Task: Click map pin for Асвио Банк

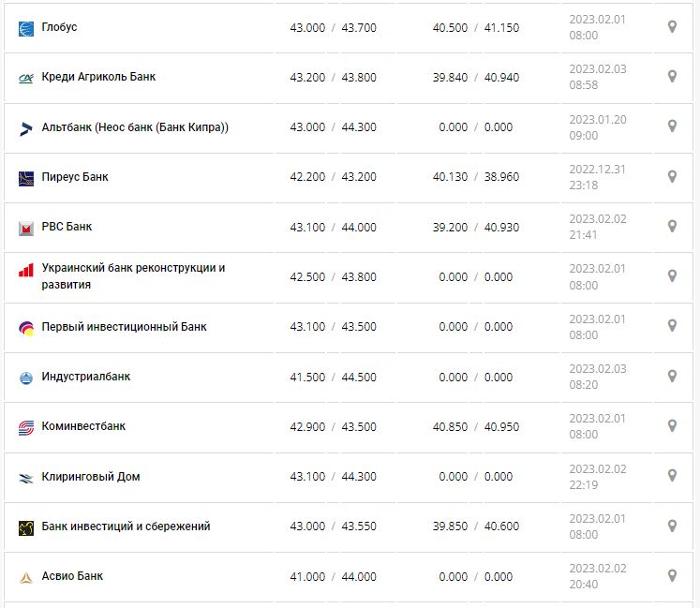Action: coord(672,575)
